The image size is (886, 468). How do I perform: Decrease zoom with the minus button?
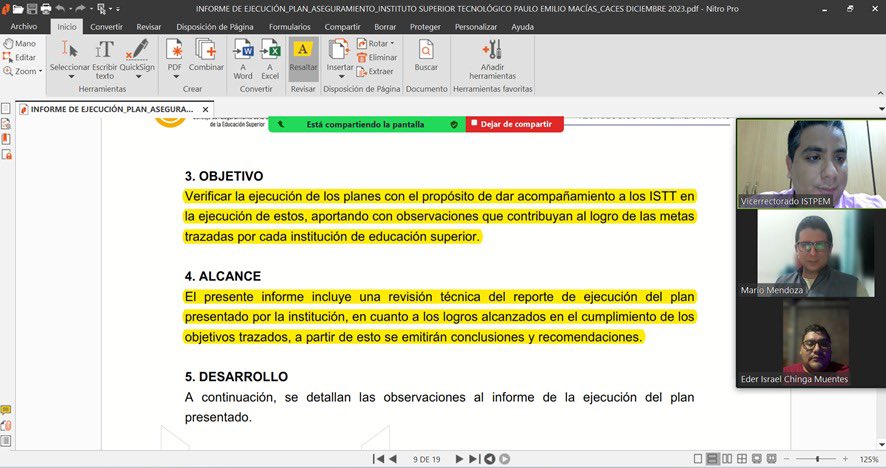click(x=786, y=459)
